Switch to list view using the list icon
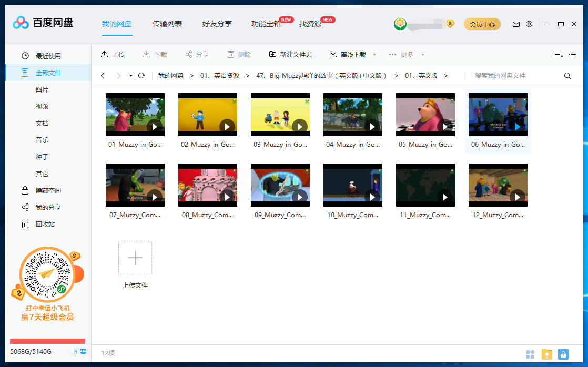Screen dimensions: 588x367 pos(572,55)
